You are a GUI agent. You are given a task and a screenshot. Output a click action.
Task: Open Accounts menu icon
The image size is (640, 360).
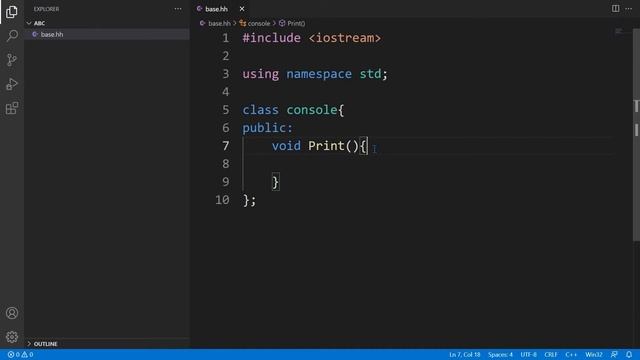click(12, 313)
